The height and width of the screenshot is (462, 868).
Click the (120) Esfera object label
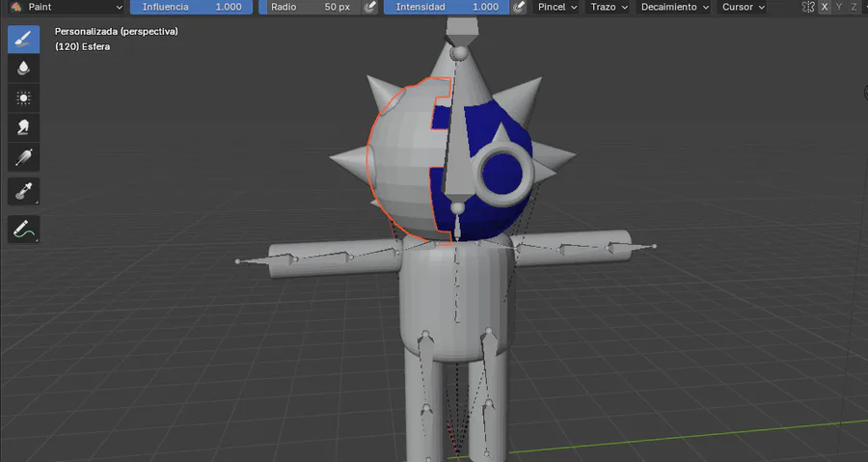point(83,47)
